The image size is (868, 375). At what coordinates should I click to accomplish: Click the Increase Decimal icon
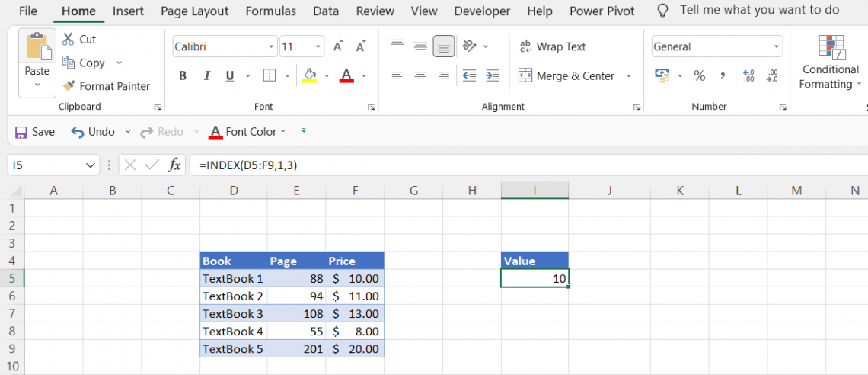click(748, 75)
